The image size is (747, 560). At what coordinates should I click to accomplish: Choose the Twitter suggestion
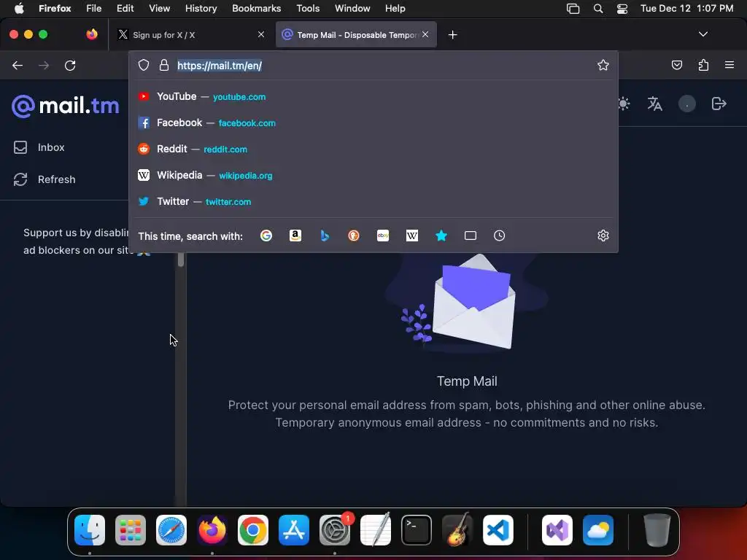[373, 201]
